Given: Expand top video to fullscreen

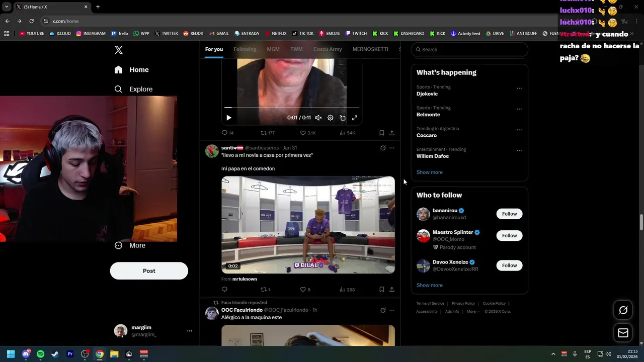Looking at the screenshot, I should click(x=355, y=118).
